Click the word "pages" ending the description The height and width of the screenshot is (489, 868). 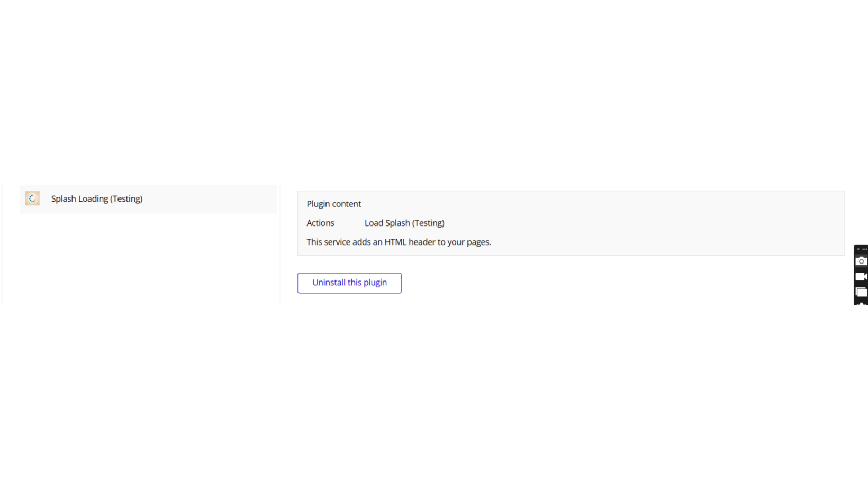(478, 242)
